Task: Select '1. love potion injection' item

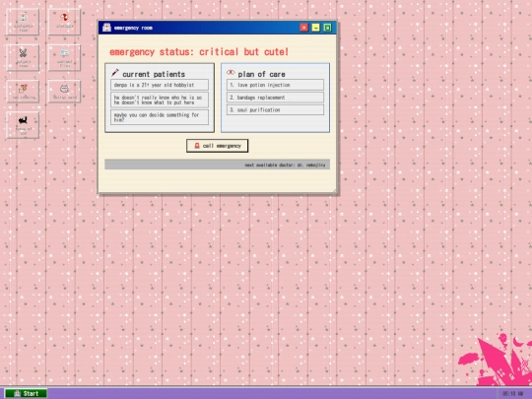Action: [x=275, y=85]
